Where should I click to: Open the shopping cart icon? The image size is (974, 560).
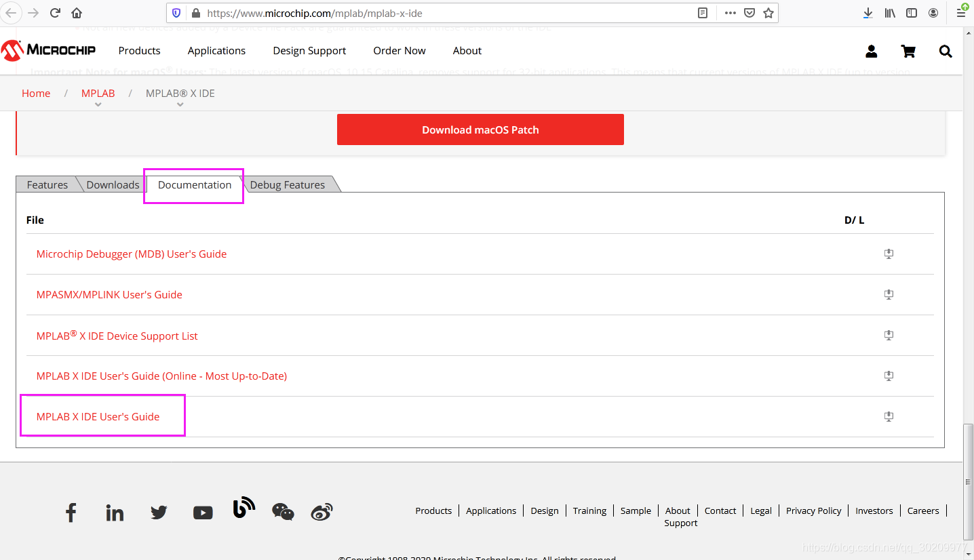(908, 51)
